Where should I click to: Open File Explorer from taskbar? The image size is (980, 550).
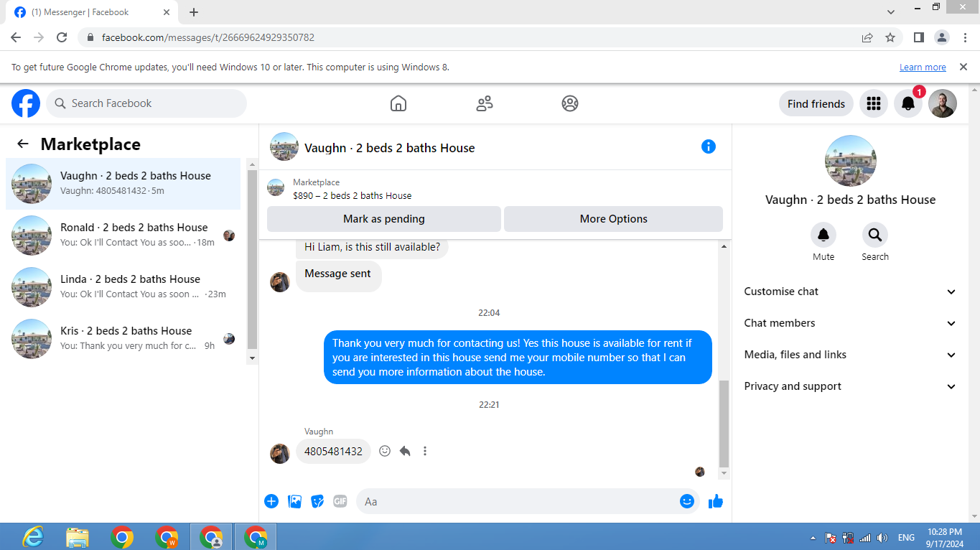pyautogui.click(x=78, y=537)
